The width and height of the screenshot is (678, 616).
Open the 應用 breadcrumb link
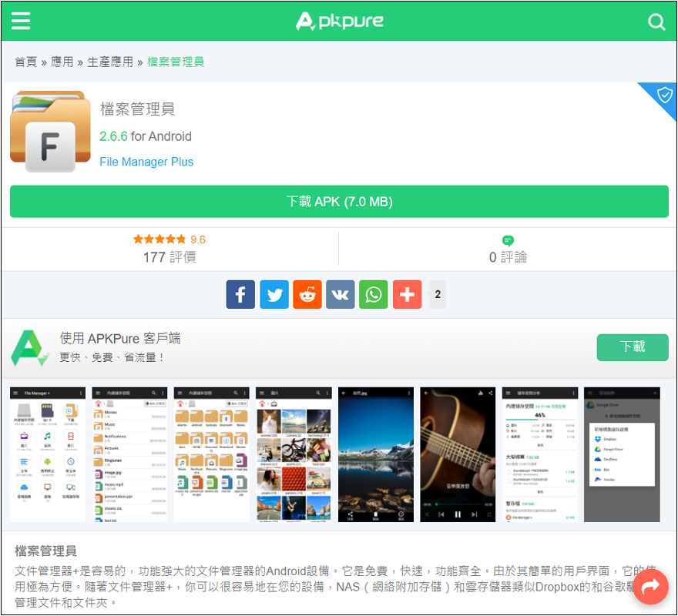coord(62,62)
